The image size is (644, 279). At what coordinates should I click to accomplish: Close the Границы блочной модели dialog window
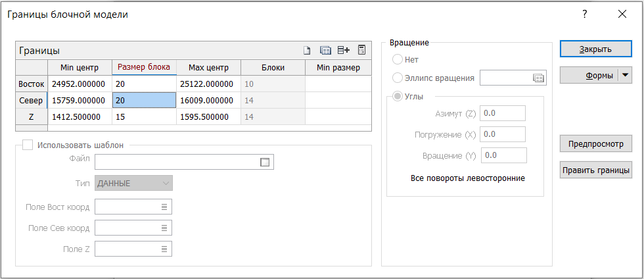(x=622, y=14)
